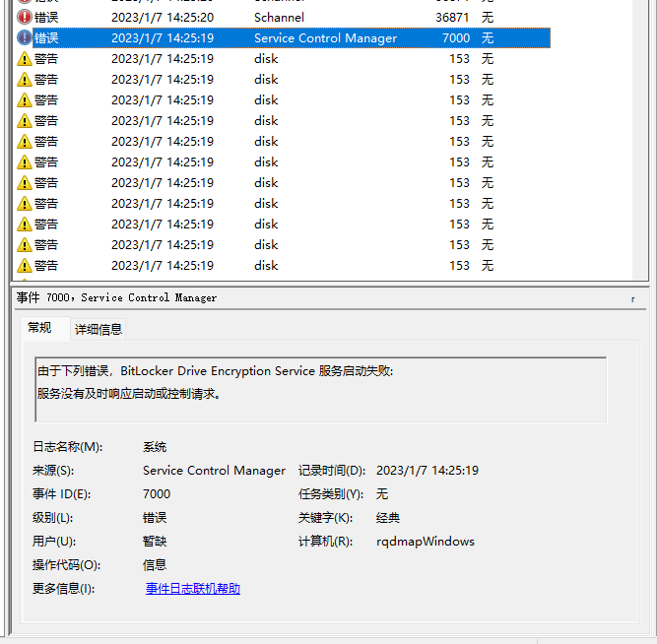Click the Service Control Manager row's error icon
657x644 pixels.
tap(25, 37)
